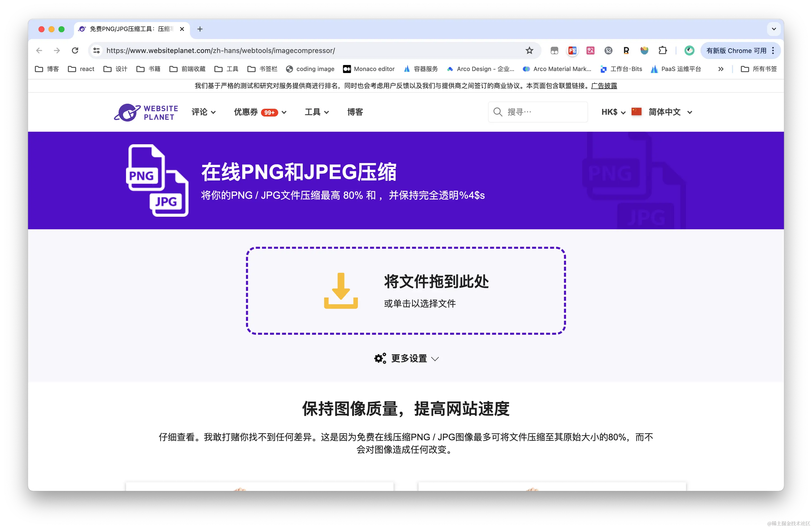Click the 广告披露 link
This screenshot has width=812, height=528.
pyautogui.click(x=604, y=86)
